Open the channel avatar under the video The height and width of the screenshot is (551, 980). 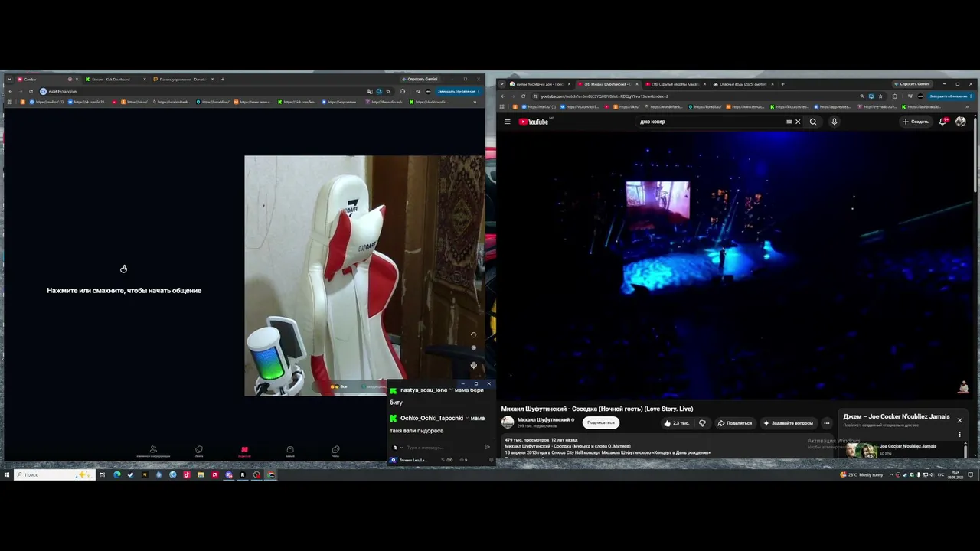(x=508, y=422)
